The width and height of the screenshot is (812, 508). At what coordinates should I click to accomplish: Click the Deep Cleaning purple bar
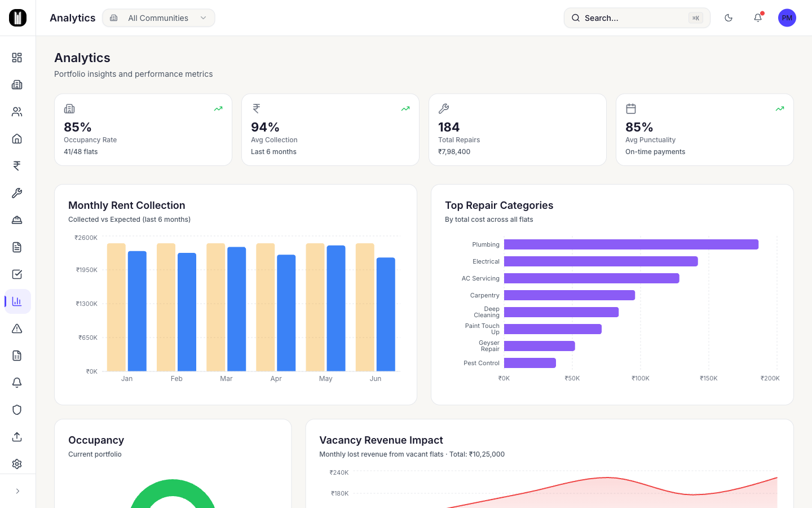pos(561,312)
